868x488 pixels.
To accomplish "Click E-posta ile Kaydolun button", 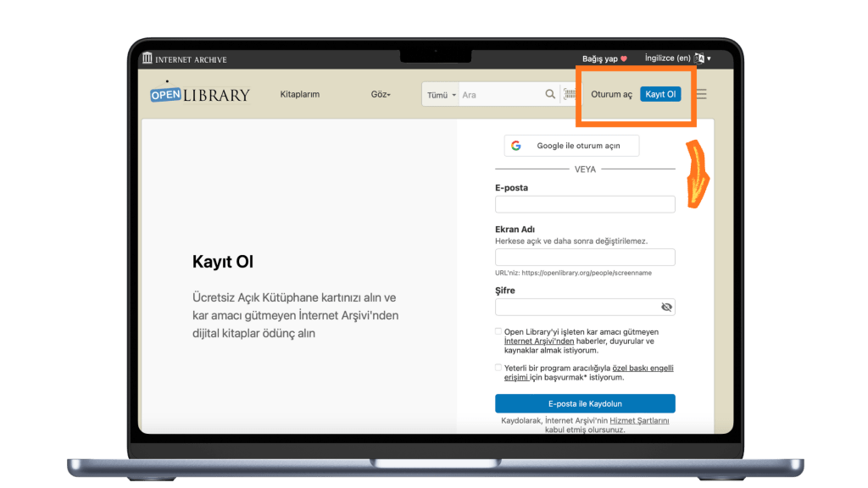I will pos(585,403).
